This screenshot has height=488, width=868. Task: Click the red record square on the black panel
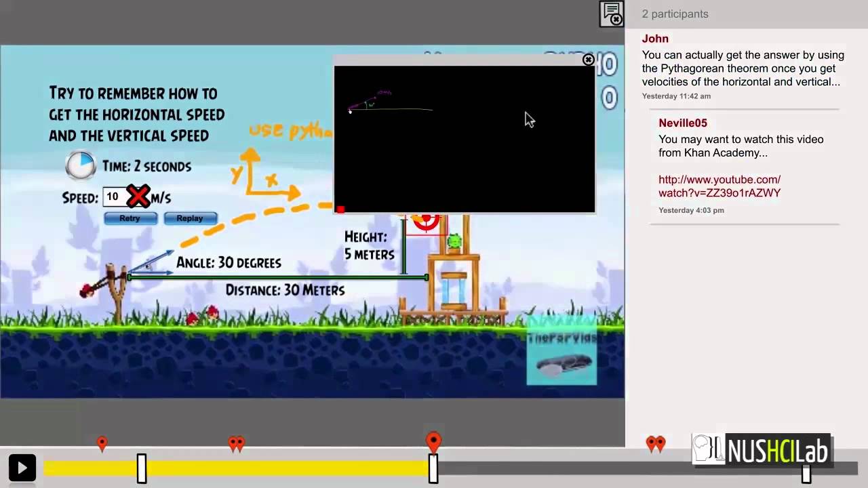(340, 209)
